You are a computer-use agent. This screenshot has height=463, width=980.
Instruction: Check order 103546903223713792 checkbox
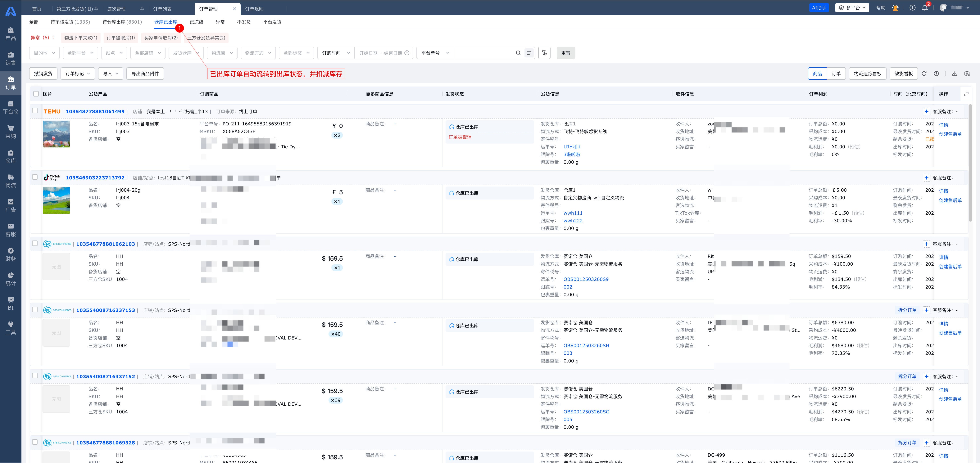(35, 177)
